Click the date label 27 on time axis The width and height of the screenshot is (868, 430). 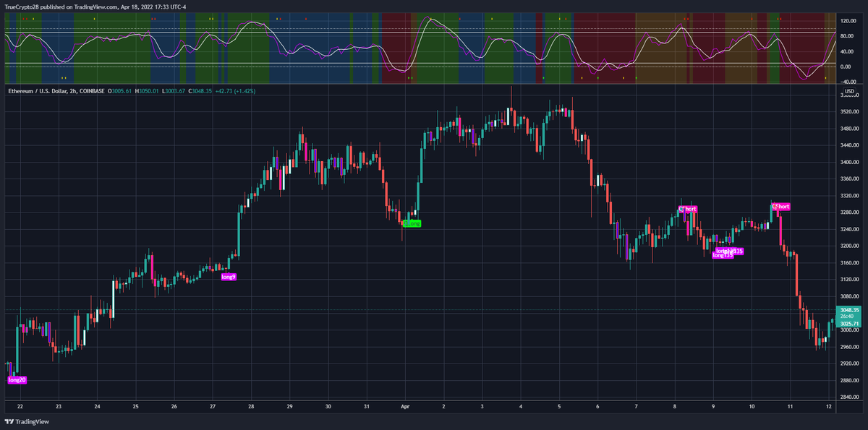pyautogui.click(x=213, y=406)
